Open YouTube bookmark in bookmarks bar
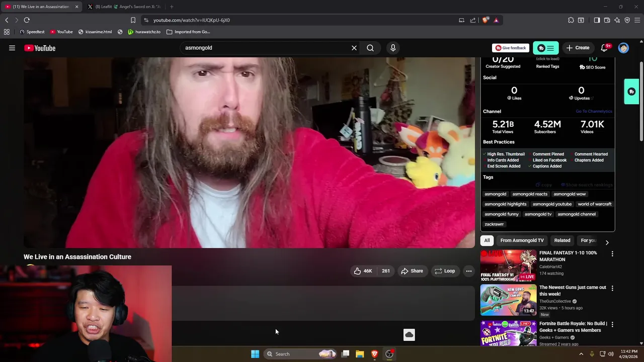 [61, 32]
